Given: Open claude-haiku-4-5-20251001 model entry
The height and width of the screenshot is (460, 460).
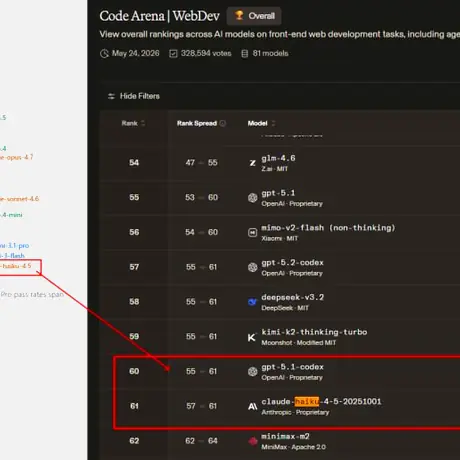Looking at the screenshot, I should [321, 402].
